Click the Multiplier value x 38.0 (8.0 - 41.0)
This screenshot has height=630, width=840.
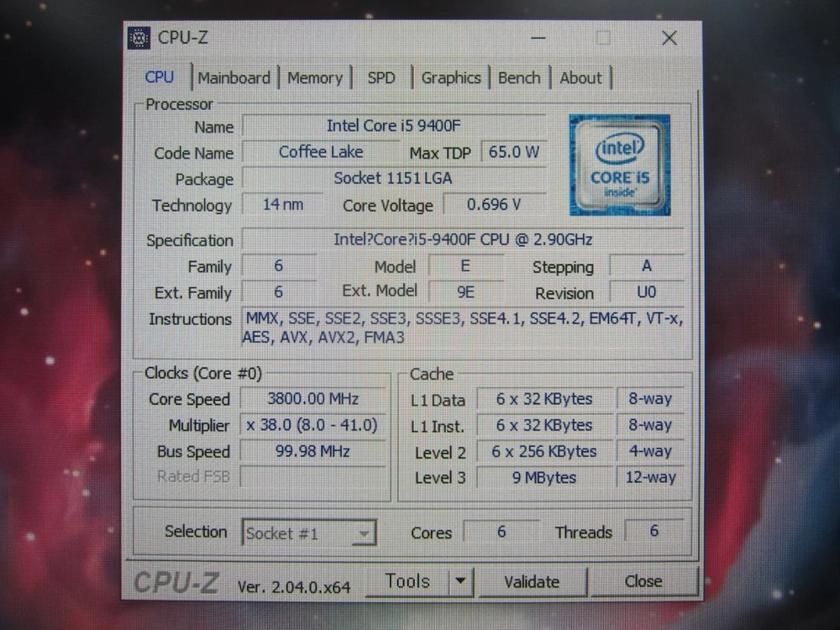(312, 425)
